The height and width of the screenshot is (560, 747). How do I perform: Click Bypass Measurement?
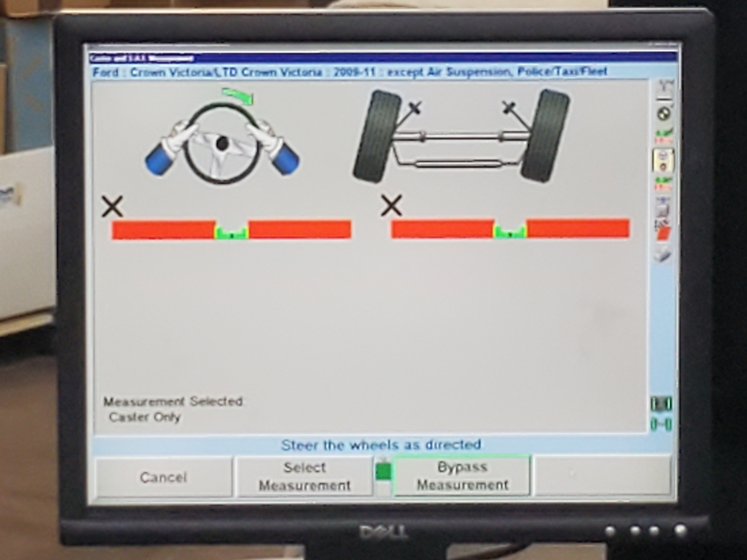462,476
